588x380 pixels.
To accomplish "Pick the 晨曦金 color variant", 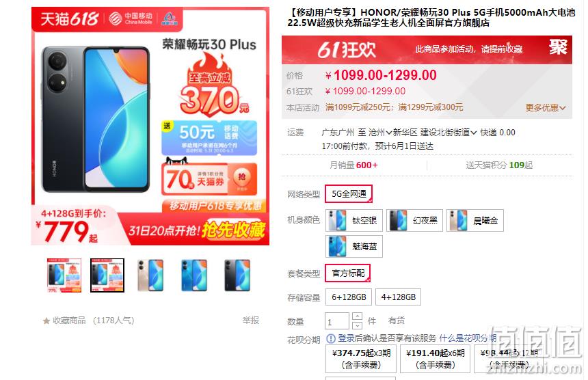I will (475, 220).
